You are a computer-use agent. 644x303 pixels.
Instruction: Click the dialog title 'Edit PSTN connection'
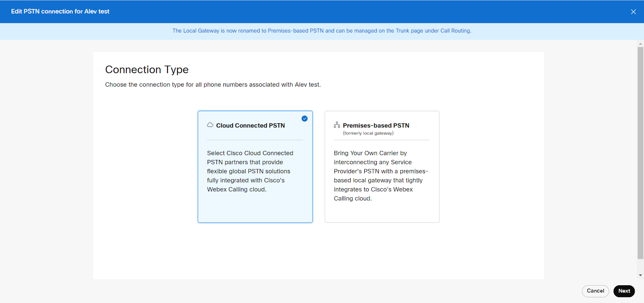(x=60, y=12)
